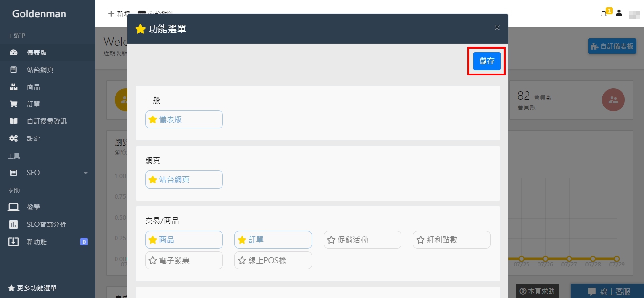Screen dimensions: 644x298
Task: Click the chart data point above 07/25
Action: [x=521, y=259]
